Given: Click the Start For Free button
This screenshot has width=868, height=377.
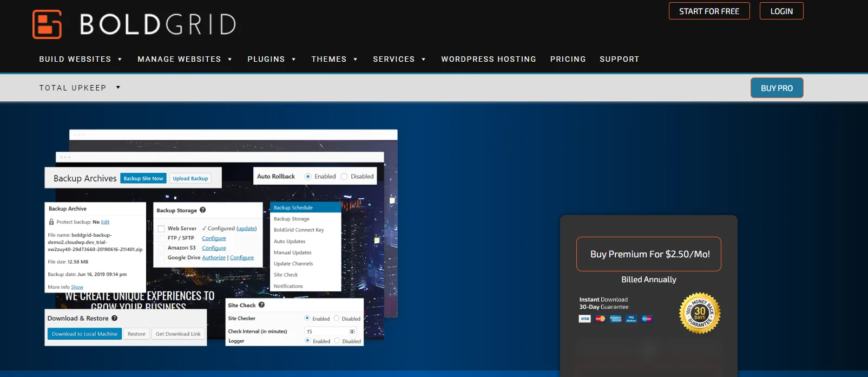Looking at the screenshot, I should coord(709,11).
